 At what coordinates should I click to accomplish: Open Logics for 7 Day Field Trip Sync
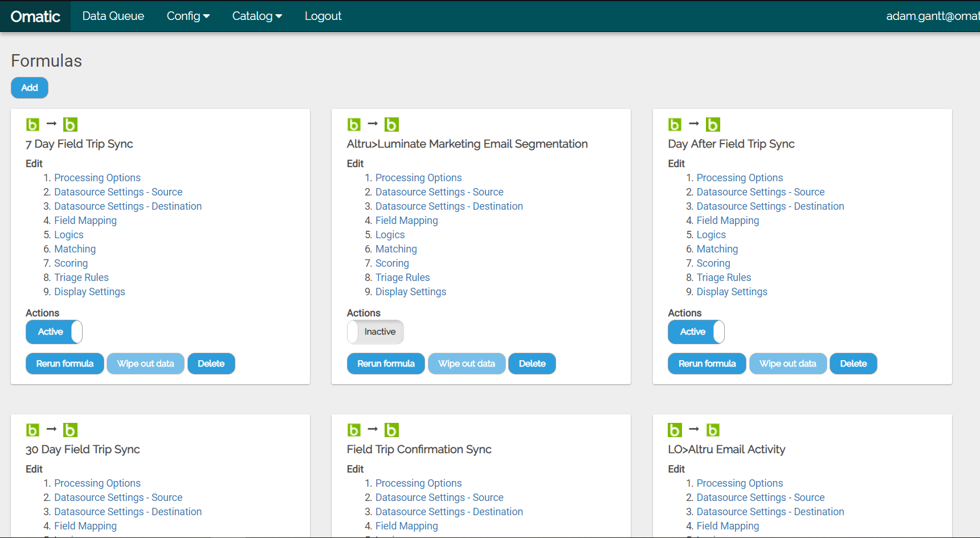tap(69, 235)
